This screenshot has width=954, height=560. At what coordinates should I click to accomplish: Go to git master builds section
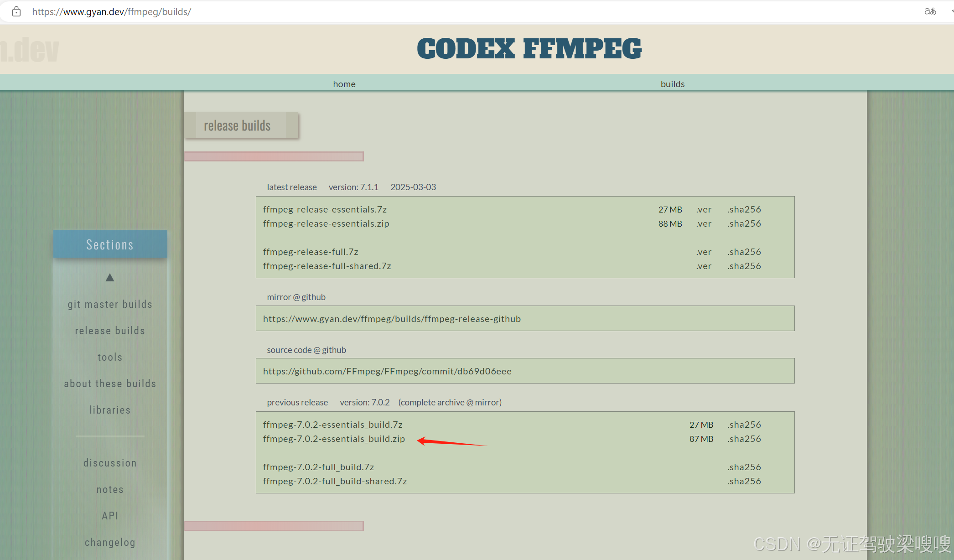point(110,304)
